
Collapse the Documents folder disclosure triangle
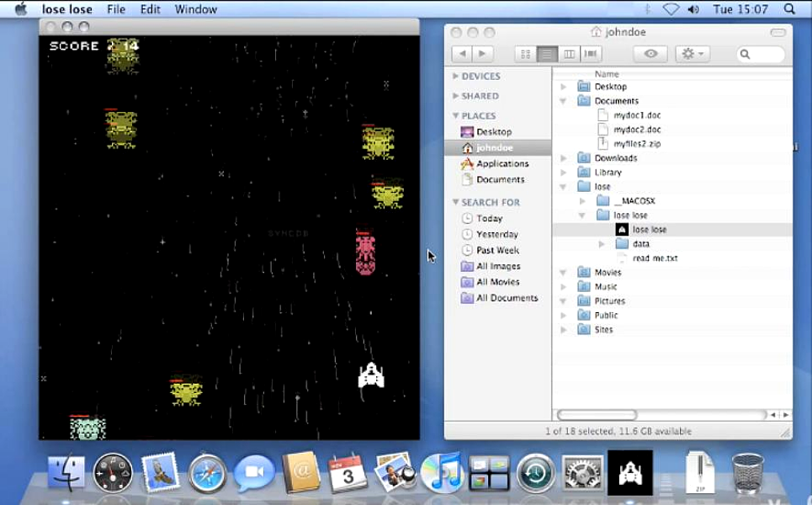[564, 101]
